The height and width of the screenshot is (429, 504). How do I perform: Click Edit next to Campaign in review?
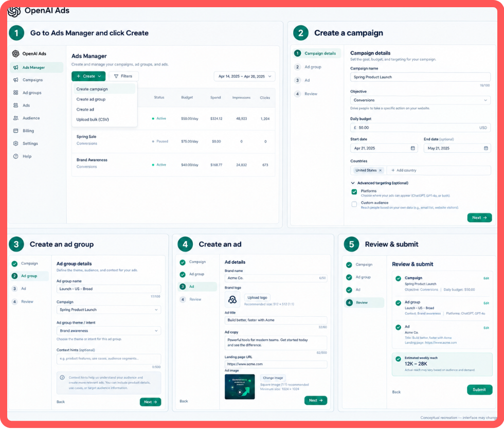[487, 278]
